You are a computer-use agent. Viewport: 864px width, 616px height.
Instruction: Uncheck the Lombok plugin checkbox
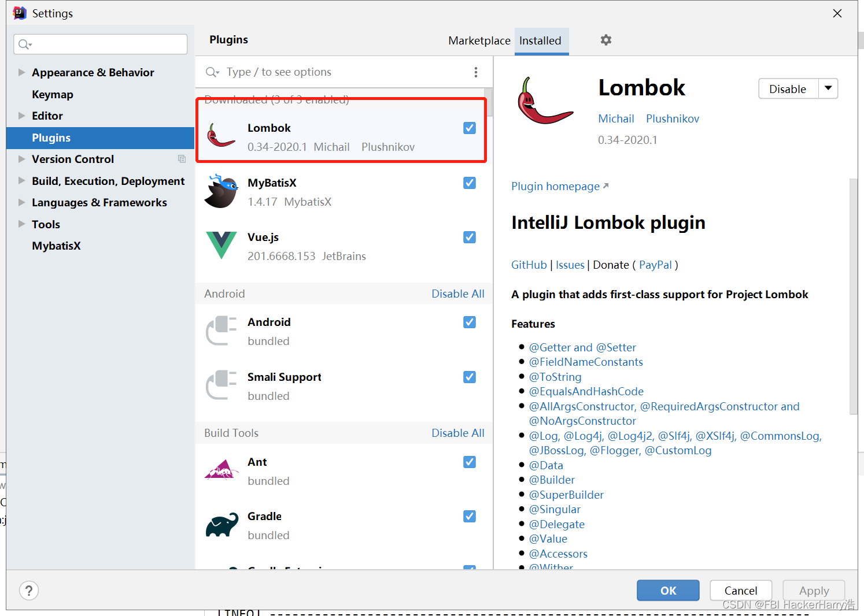(470, 128)
